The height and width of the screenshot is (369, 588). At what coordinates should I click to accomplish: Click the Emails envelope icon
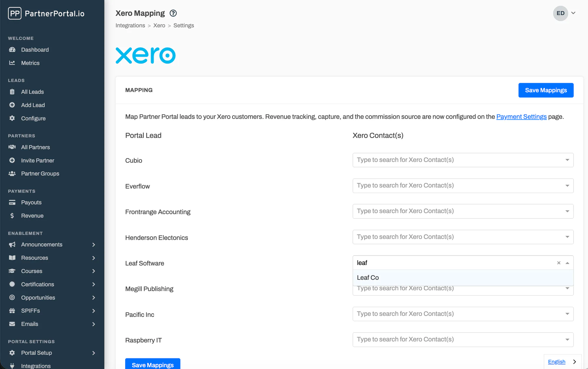[x=12, y=324]
